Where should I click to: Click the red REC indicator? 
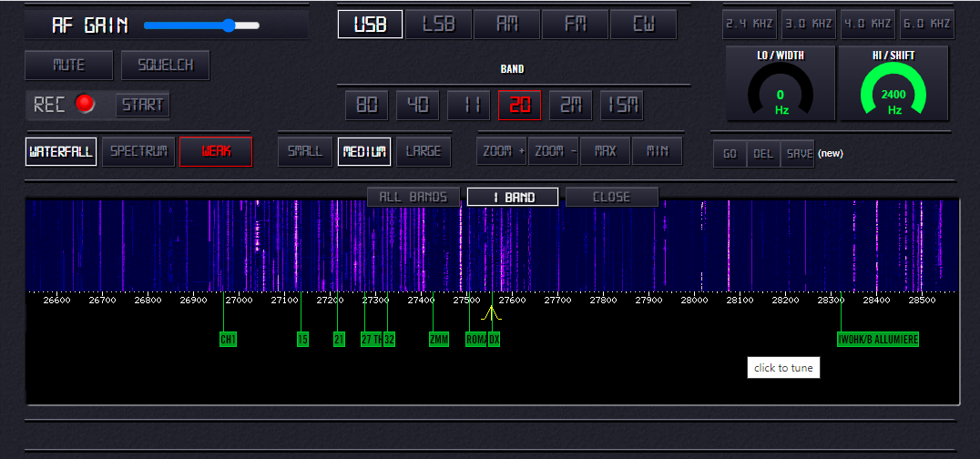85,104
